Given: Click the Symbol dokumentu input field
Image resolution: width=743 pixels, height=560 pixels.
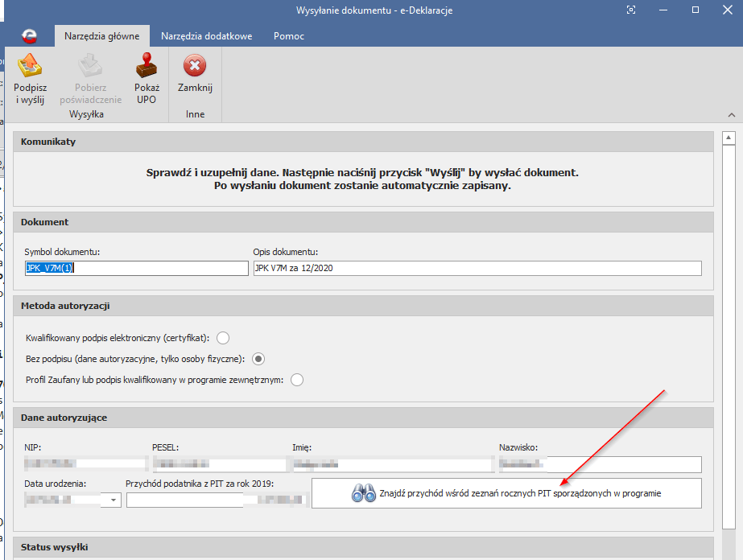Looking at the screenshot, I should pos(136,269).
